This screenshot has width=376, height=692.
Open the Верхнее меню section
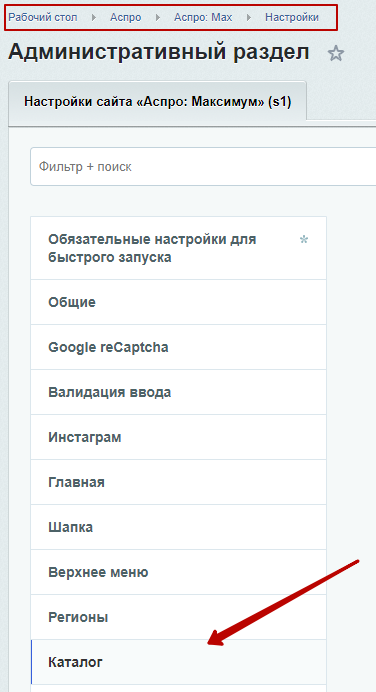click(178, 572)
